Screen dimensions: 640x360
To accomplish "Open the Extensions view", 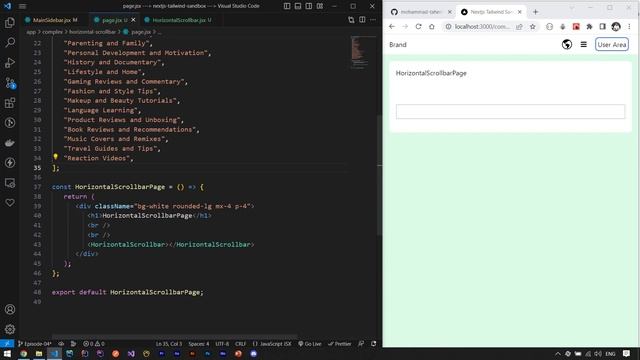I will click(x=10, y=103).
